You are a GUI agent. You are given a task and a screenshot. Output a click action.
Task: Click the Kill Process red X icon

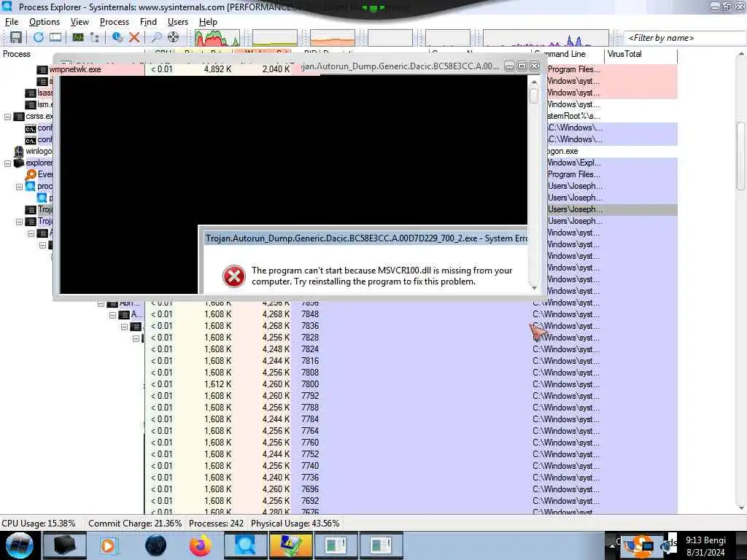134,37
